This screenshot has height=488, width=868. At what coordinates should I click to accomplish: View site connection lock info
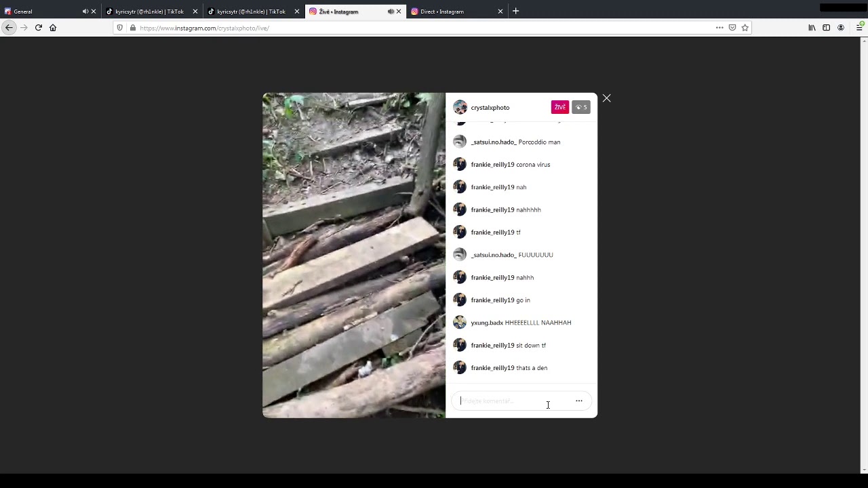tap(132, 28)
